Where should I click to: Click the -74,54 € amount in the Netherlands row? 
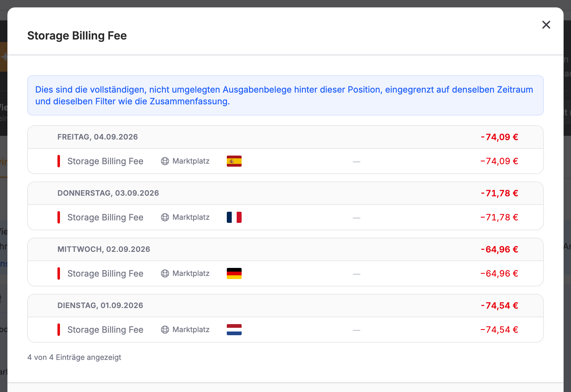499,330
